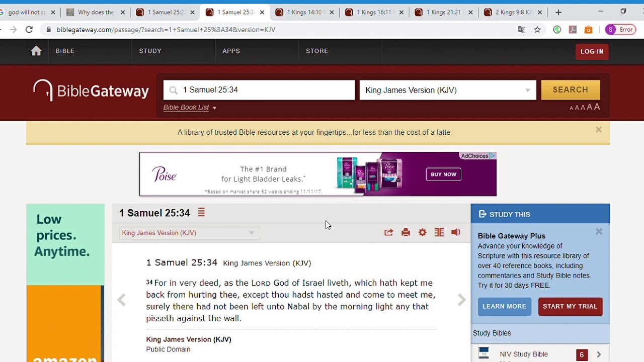Click the passage search input field
Image resolution: width=644 pixels, height=362 pixels.
tap(259, 90)
